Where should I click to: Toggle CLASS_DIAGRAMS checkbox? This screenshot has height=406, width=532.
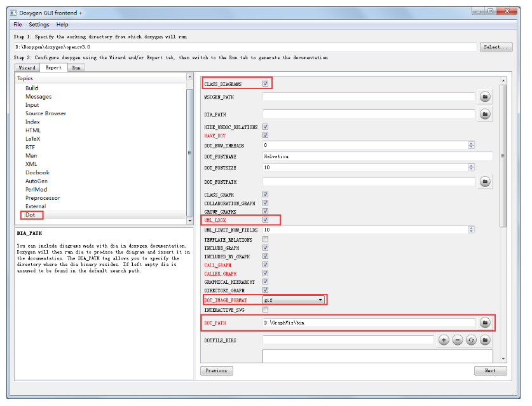click(265, 83)
